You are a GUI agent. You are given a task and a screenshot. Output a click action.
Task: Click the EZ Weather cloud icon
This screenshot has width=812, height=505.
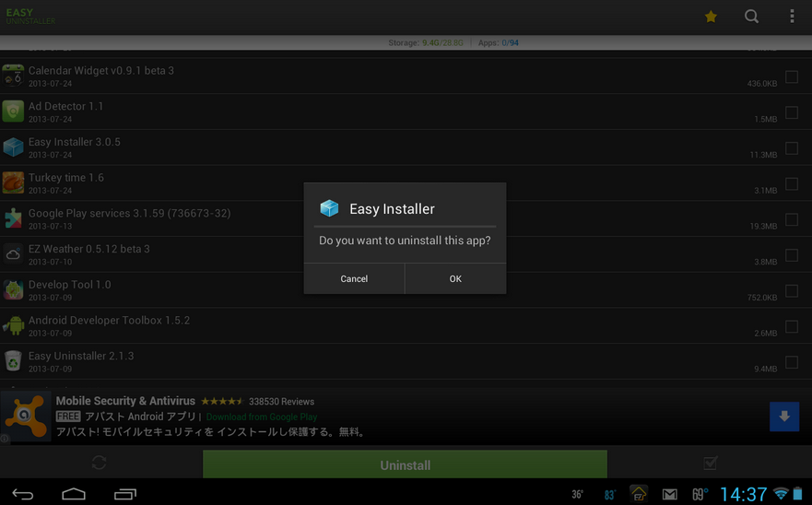(x=13, y=254)
